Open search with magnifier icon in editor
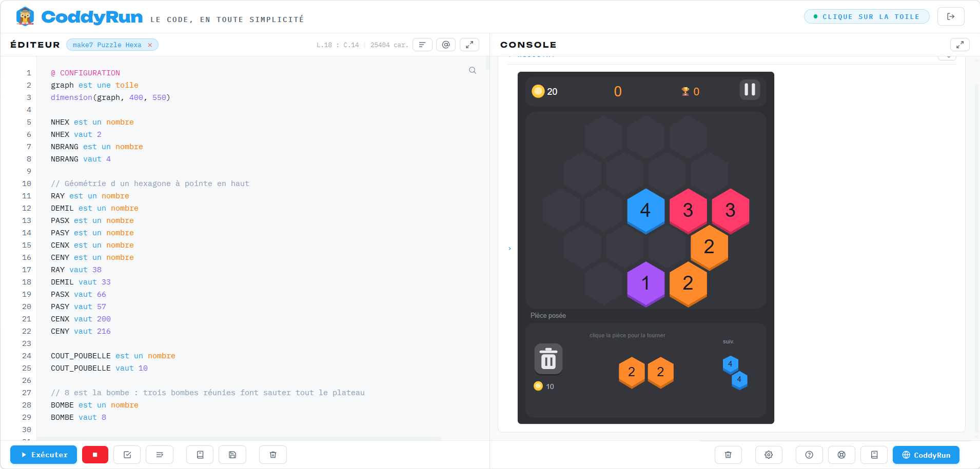The height and width of the screenshot is (469, 980). [x=473, y=70]
